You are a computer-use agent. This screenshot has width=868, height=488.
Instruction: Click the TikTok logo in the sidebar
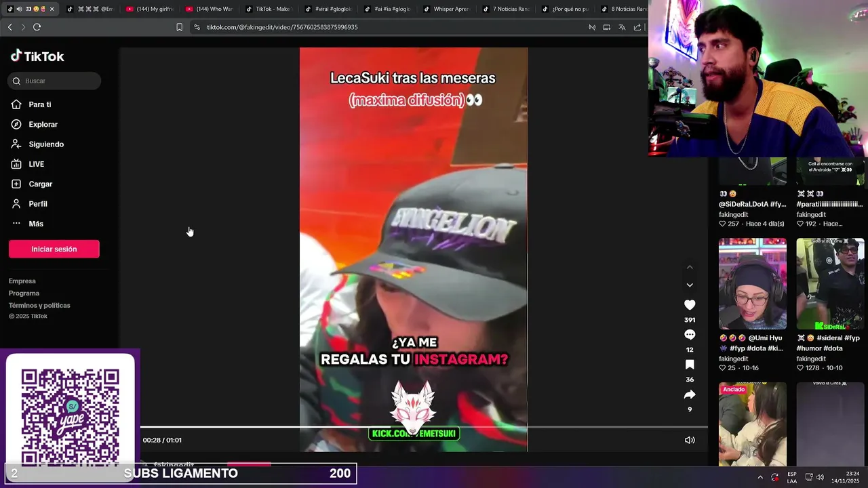[37, 56]
